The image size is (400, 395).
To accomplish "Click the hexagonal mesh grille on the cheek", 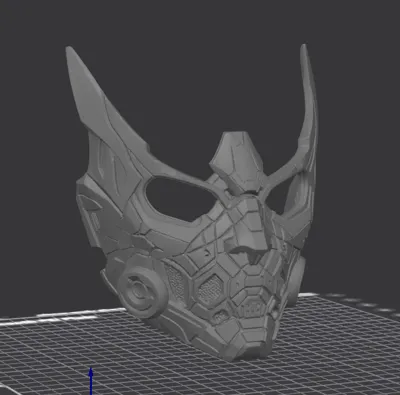I will (x=210, y=289).
